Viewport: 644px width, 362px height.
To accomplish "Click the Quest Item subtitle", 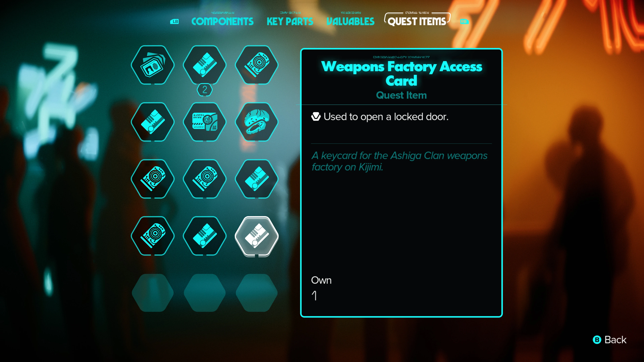I will 401,95.
